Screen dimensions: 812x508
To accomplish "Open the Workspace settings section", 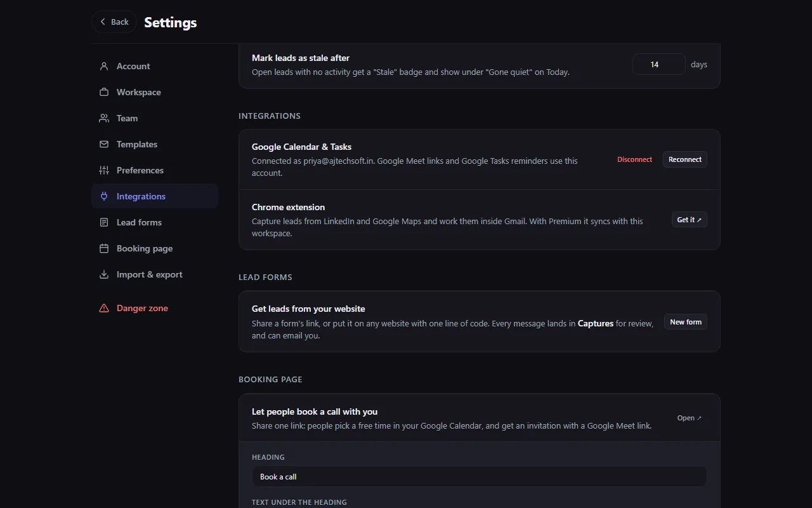I will coord(155,92).
